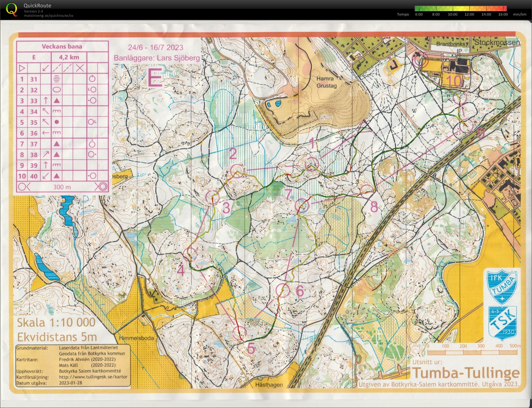The height and width of the screenshot is (408, 532).
Task: Click the '300 m' finish distance cell
Action: point(62,187)
